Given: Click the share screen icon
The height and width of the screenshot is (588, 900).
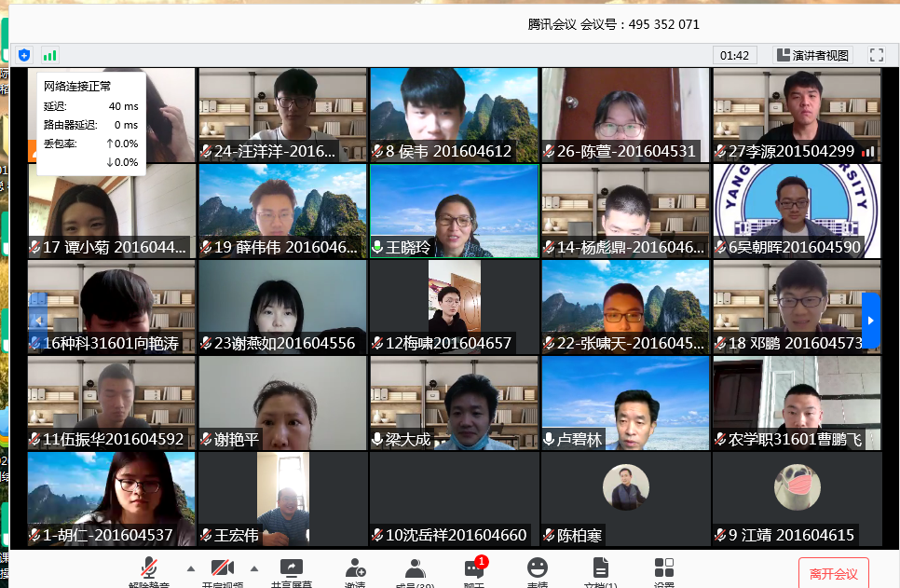Looking at the screenshot, I should pyautogui.click(x=291, y=570).
